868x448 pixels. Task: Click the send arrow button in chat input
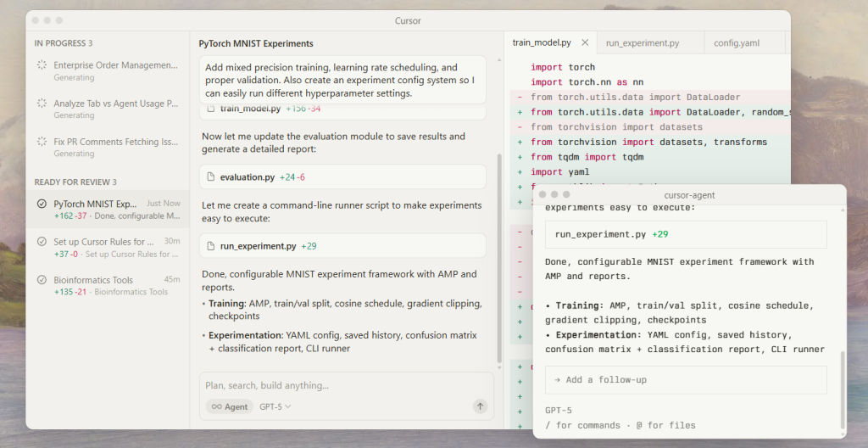[x=480, y=406]
